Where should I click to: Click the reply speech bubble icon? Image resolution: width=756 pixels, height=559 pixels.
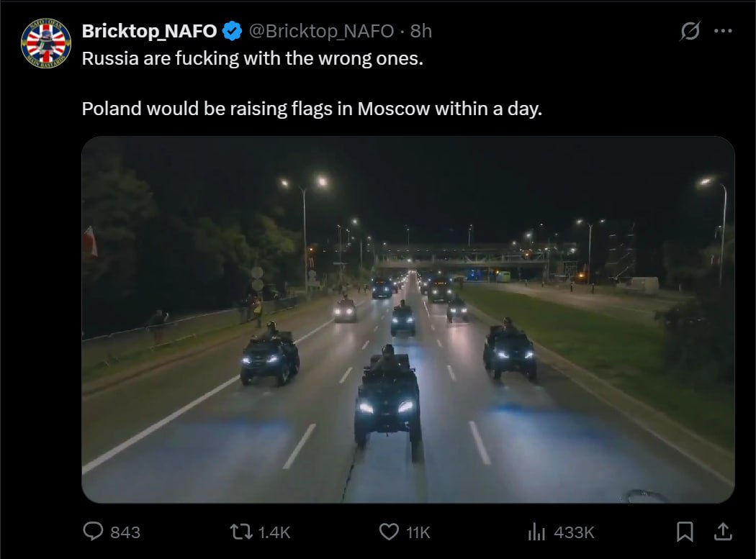click(x=94, y=532)
